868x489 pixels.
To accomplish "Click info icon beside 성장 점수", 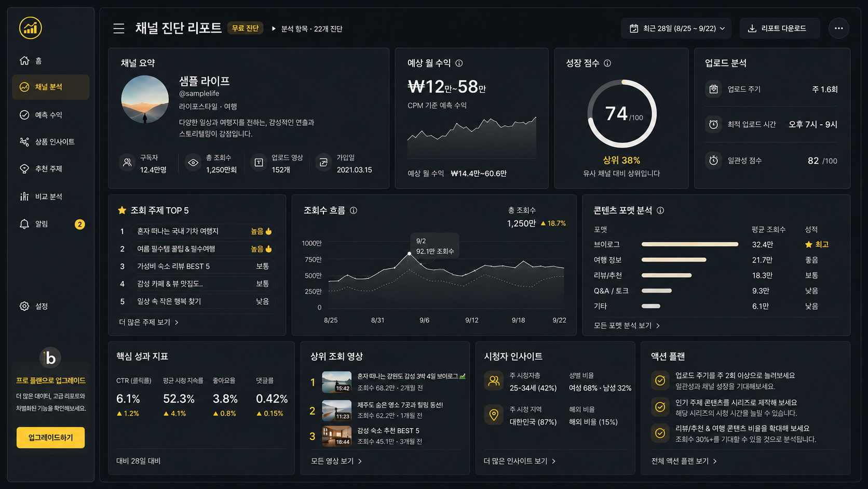I will pos(607,63).
